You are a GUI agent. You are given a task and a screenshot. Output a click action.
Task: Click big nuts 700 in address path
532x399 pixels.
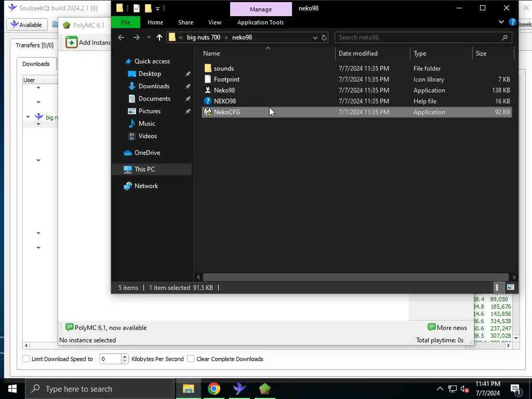tap(203, 37)
